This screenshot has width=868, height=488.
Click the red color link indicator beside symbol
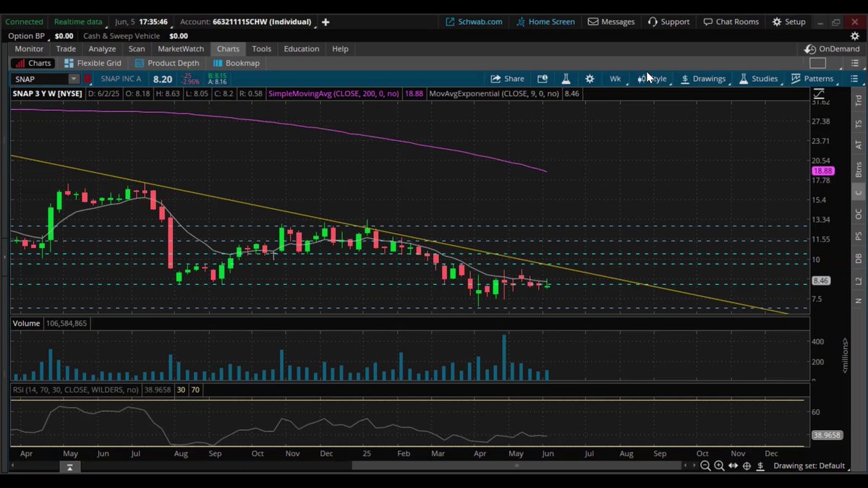88,79
